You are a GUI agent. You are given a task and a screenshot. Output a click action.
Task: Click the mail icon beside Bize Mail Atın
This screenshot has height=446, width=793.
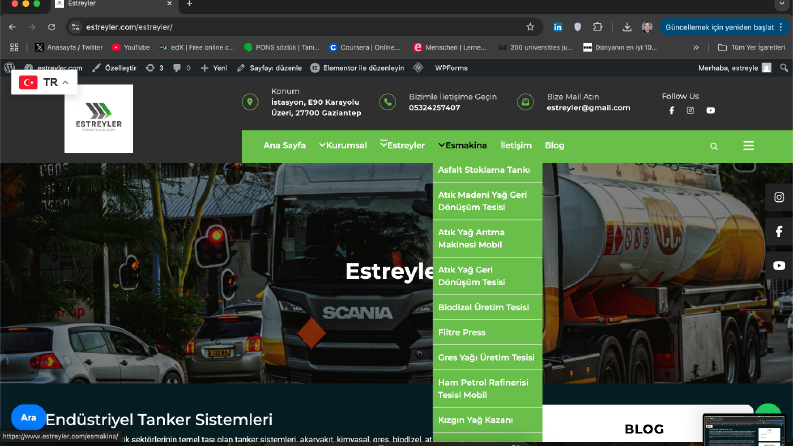[x=525, y=102]
